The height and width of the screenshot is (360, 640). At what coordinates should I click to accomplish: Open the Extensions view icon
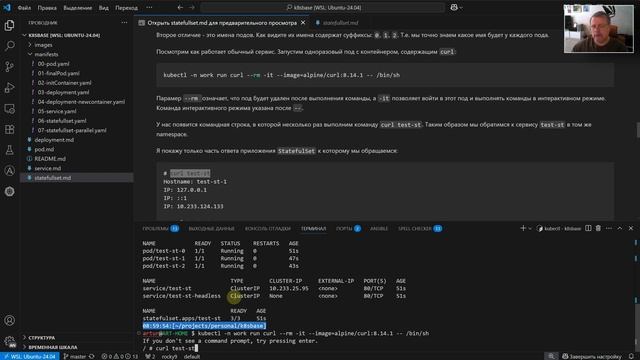point(9,129)
